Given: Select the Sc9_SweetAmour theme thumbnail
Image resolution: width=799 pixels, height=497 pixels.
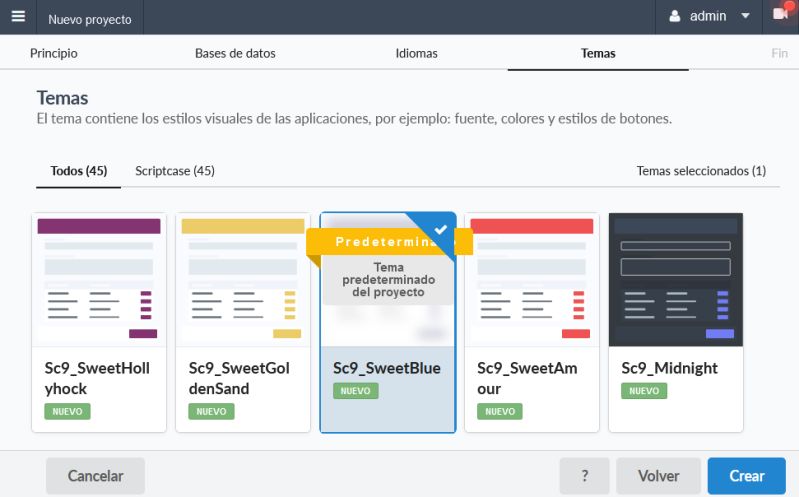Looking at the screenshot, I should tap(532, 280).
